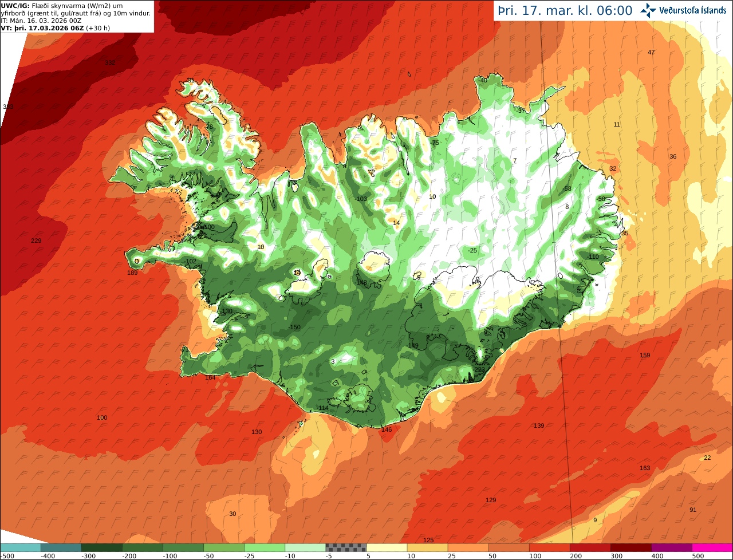Pick the pale yellow 5 to 10 swatch
The height and width of the screenshot is (560, 733).
(387, 547)
